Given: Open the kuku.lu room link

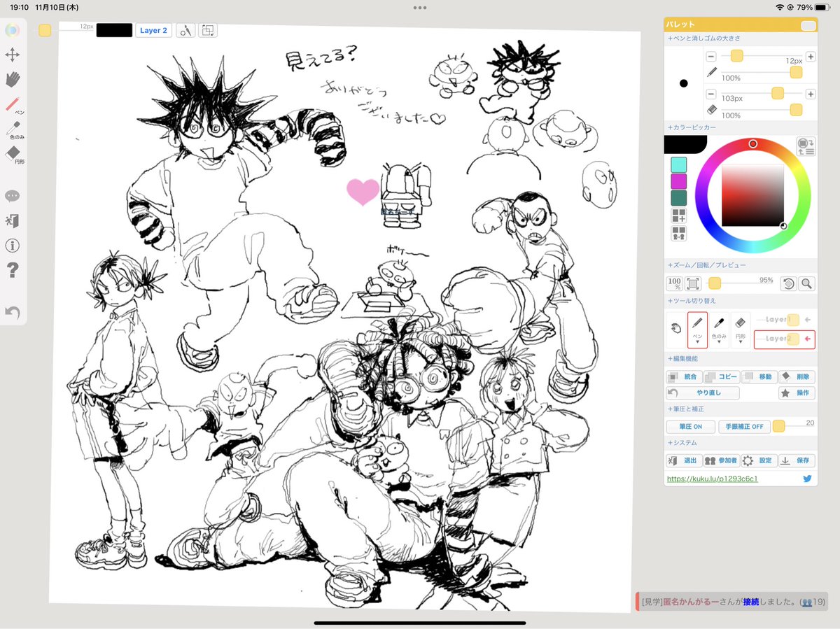Looking at the screenshot, I should [x=713, y=479].
